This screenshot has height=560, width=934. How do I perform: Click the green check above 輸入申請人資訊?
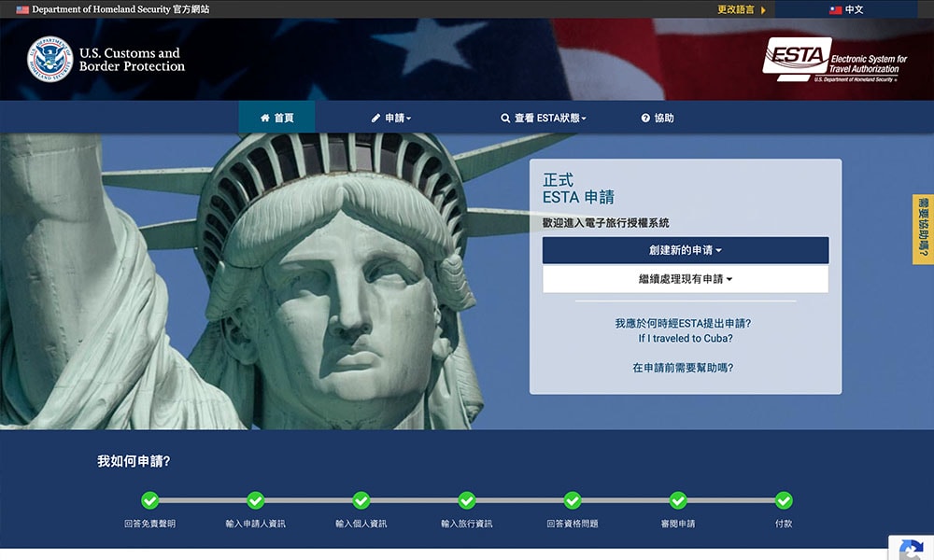(256, 500)
